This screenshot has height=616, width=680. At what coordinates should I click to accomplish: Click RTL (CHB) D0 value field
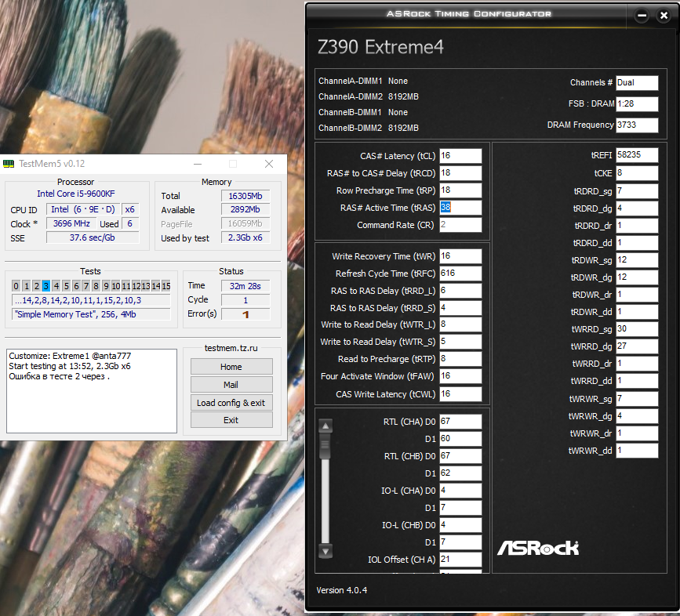coord(460,455)
